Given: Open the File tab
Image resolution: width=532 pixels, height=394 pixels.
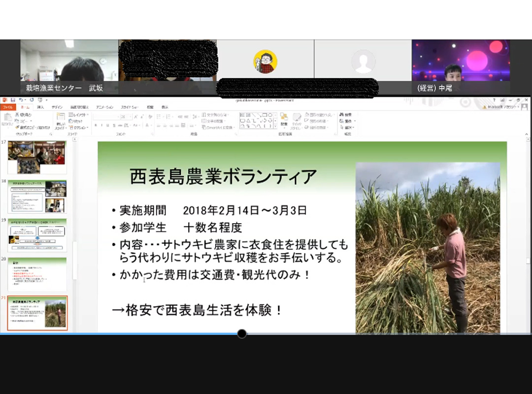Looking at the screenshot, I should [x=8, y=107].
